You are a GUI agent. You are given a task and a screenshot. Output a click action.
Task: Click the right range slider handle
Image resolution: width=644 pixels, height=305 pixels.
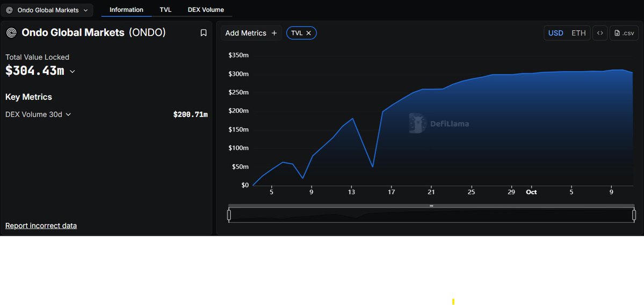pos(634,215)
